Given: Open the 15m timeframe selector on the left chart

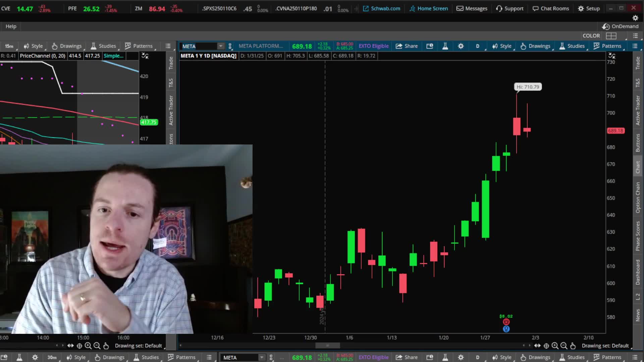Looking at the screenshot, I should [x=9, y=46].
